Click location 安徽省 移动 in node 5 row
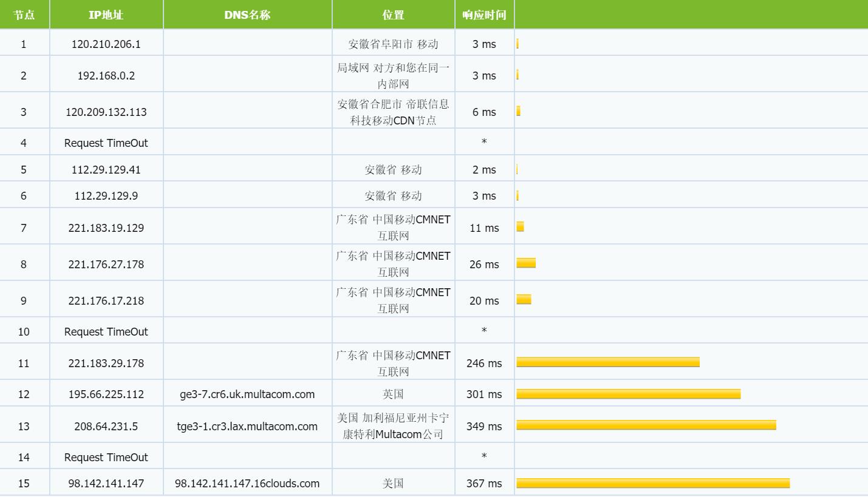The width and height of the screenshot is (868, 497). pos(393,170)
